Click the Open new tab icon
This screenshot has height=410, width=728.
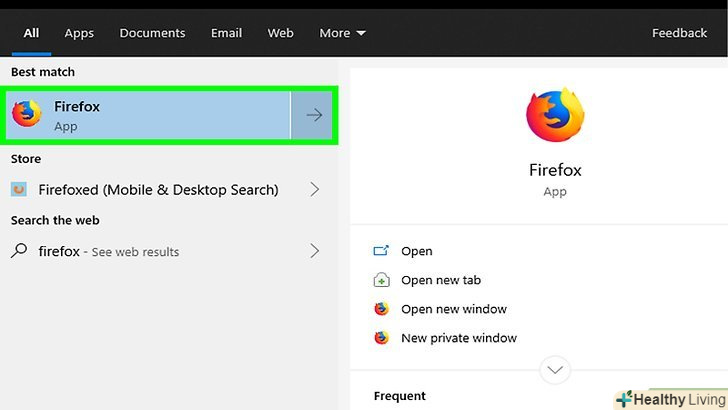click(x=381, y=280)
